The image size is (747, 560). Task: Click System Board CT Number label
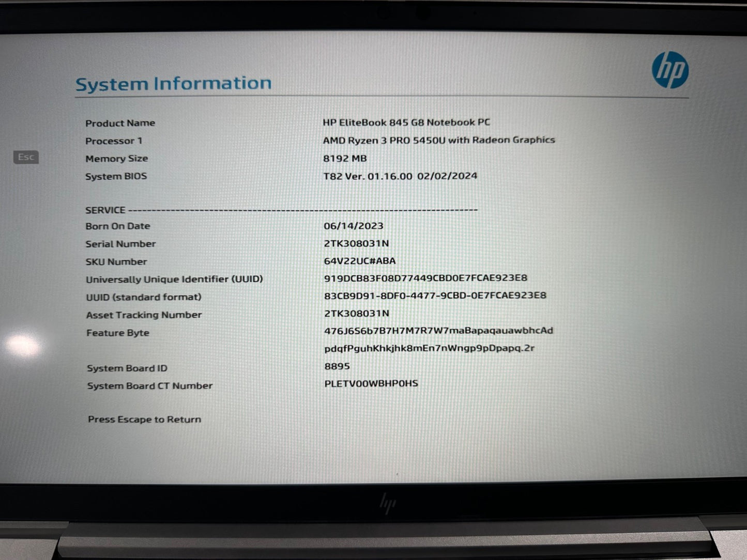coord(150,386)
